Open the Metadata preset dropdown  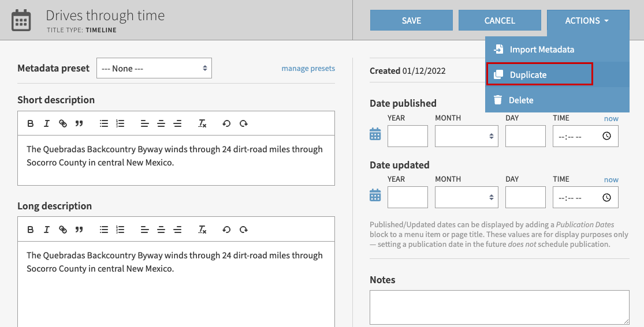pyautogui.click(x=154, y=68)
